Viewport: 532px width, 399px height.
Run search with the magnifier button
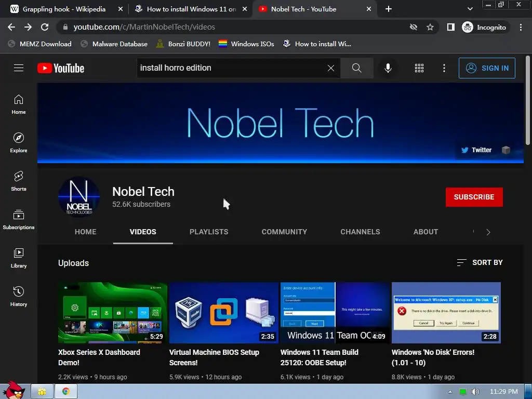pyautogui.click(x=356, y=68)
